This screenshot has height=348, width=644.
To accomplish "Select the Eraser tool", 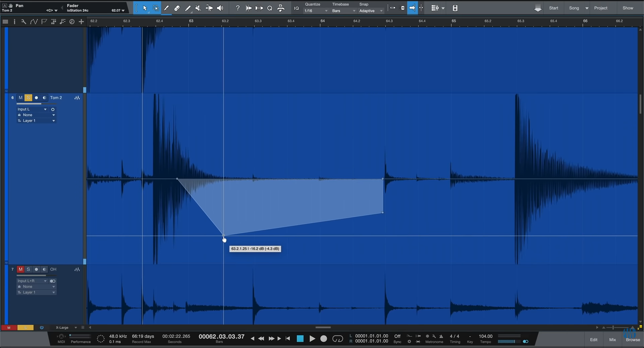I will tap(177, 8).
